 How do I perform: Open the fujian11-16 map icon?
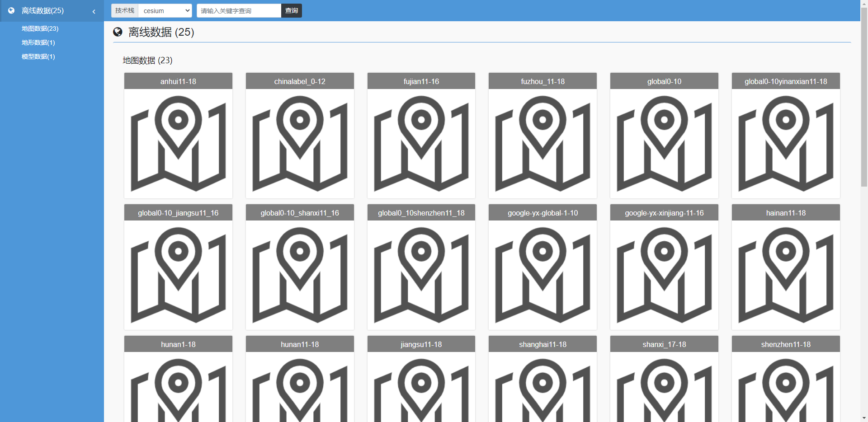421,144
